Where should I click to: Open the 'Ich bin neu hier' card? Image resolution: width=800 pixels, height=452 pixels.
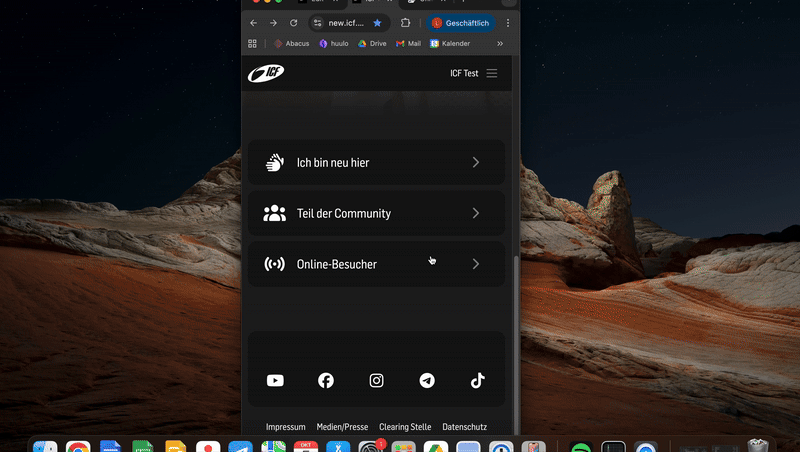377,162
